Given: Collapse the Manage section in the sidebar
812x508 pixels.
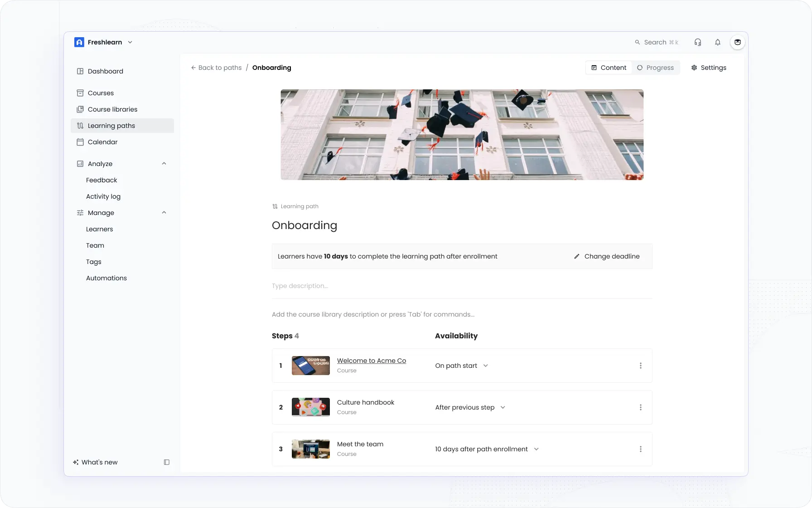Looking at the screenshot, I should pyautogui.click(x=164, y=212).
